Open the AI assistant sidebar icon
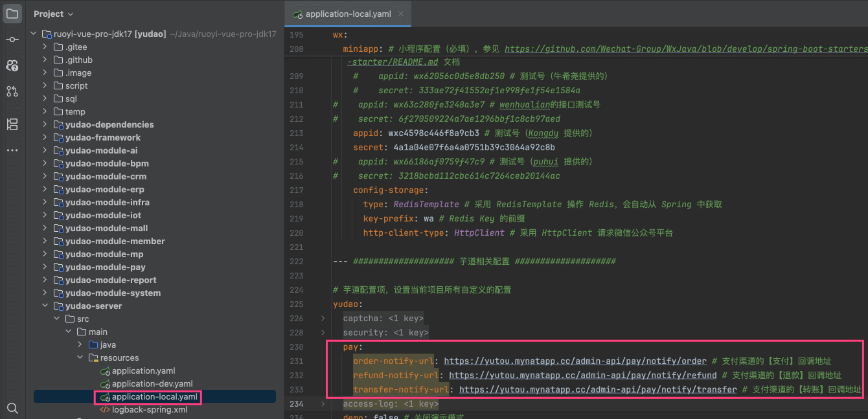 pyautogui.click(x=12, y=65)
